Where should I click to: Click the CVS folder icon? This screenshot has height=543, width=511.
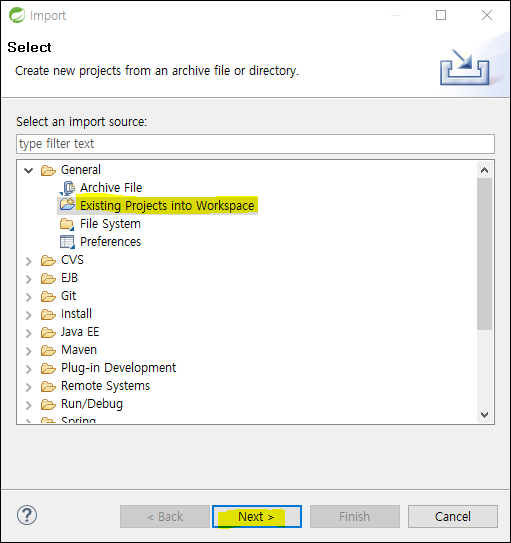click(48, 260)
